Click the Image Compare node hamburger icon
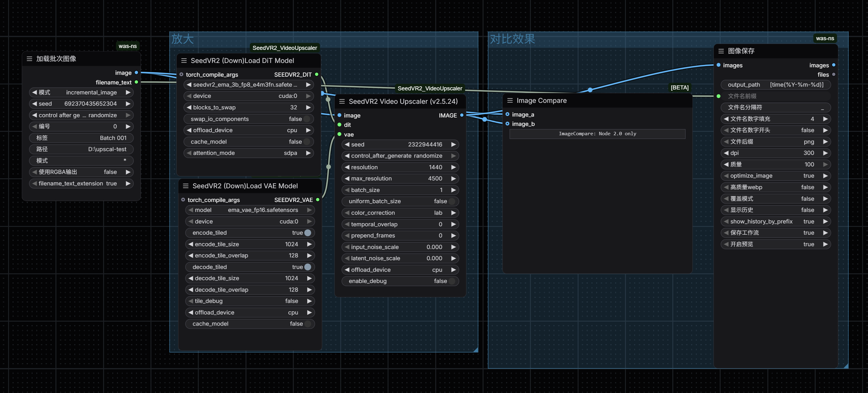Viewport: 868px width, 393px height. tap(510, 100)
